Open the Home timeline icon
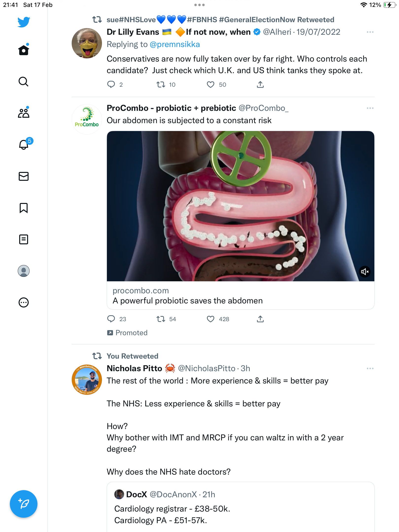The image size is (399, 532). pyautogui.click(x=24, y=50)
